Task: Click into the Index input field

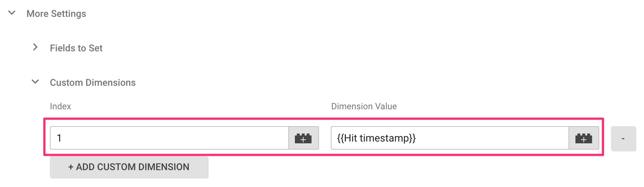Action: (x=169, y=138)
